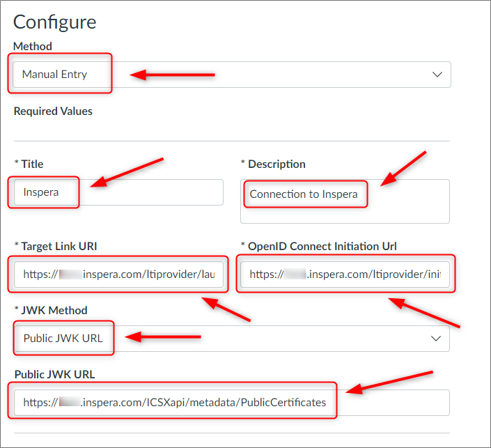
Task: Open the Method dropdown showing Manual Entry
Action: point(232,75)
